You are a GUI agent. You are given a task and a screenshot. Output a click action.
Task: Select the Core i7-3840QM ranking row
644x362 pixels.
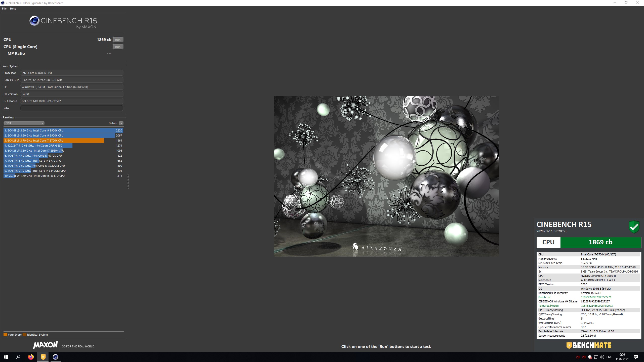[x=63, y=171]
